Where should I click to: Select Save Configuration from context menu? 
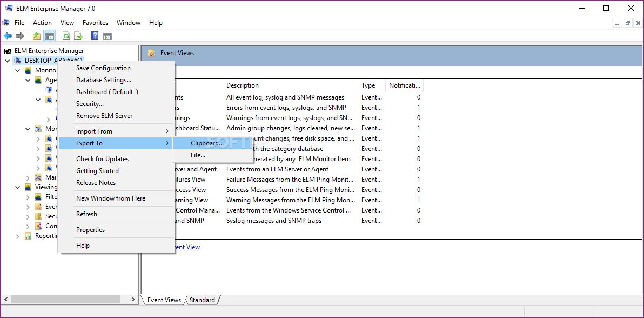[x=116, y=68]
